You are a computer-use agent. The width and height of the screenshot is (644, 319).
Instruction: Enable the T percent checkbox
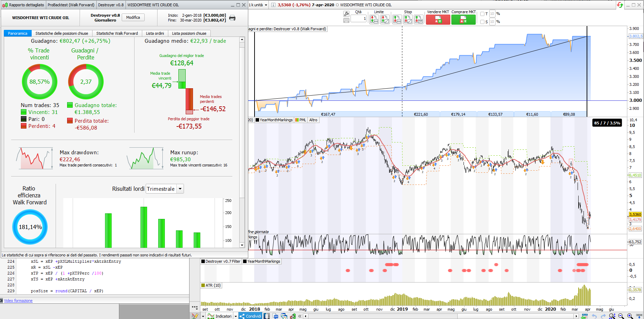(482, 14)
